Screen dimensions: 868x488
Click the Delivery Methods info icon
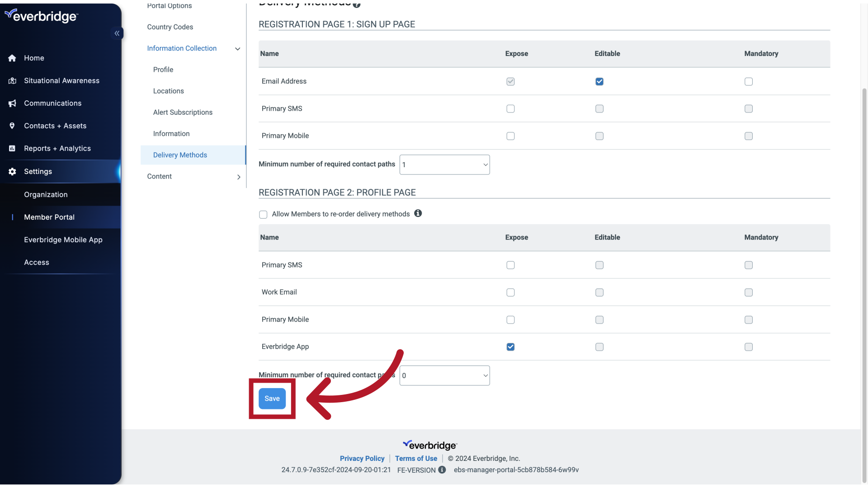pyautogui.click(x=357, y=5)
